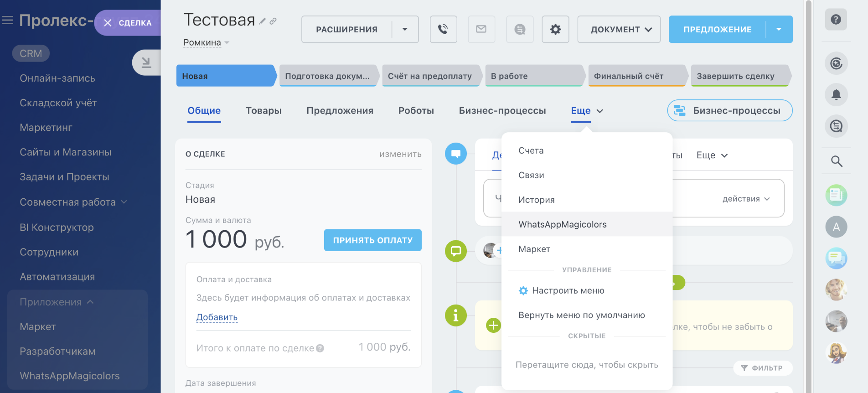
Task: Open the hamburger menu beside the Пролекс logo
Action: [8, 21]
